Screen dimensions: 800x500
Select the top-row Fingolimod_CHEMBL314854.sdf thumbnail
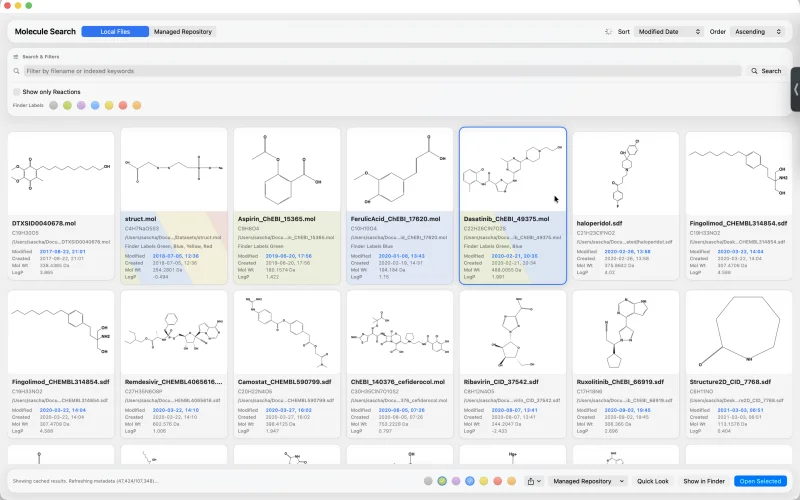(x=739, y=173)
